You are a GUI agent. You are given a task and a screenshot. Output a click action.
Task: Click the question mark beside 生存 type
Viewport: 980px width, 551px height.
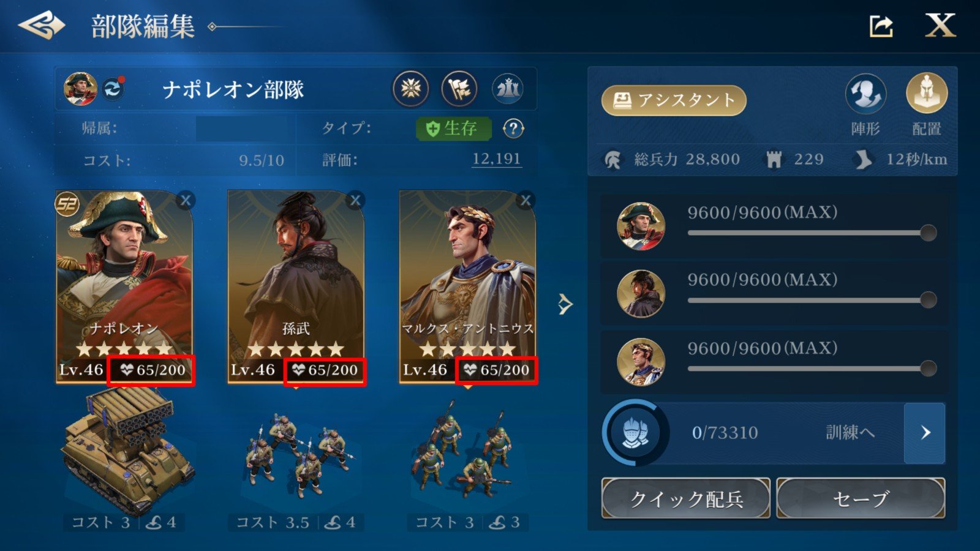tap(513, 129)
